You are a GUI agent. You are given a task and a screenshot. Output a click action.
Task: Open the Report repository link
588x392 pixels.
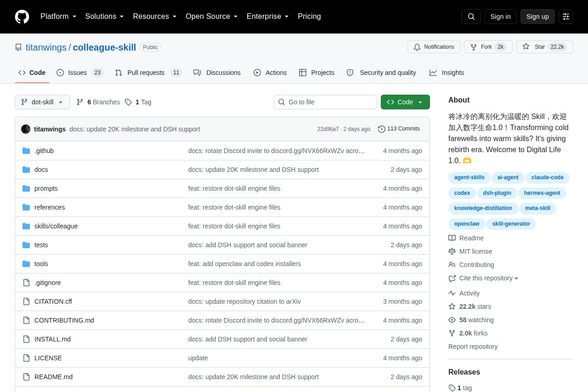473,347
